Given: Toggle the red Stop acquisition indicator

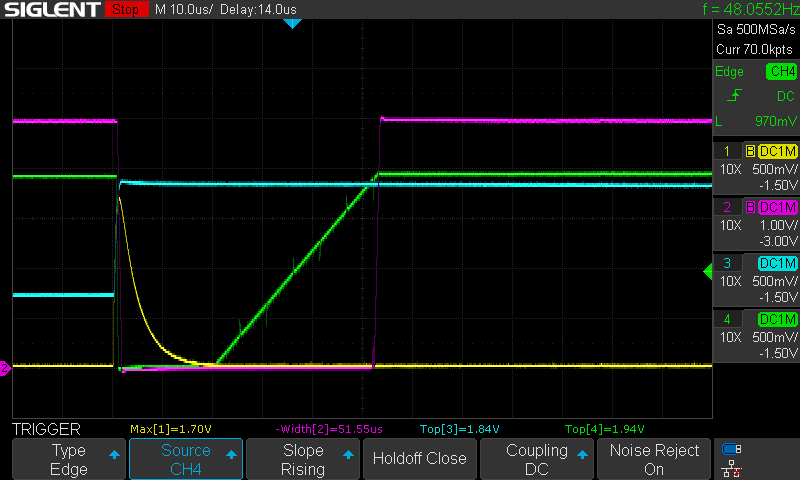Looking at the screenshot, I should click(124, 10).
